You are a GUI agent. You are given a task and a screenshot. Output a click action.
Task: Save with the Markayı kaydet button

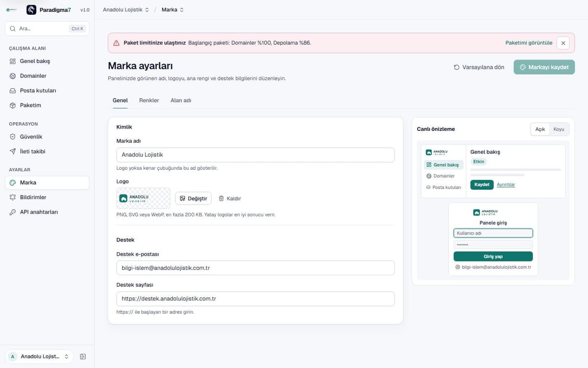(x=544, y=67)
